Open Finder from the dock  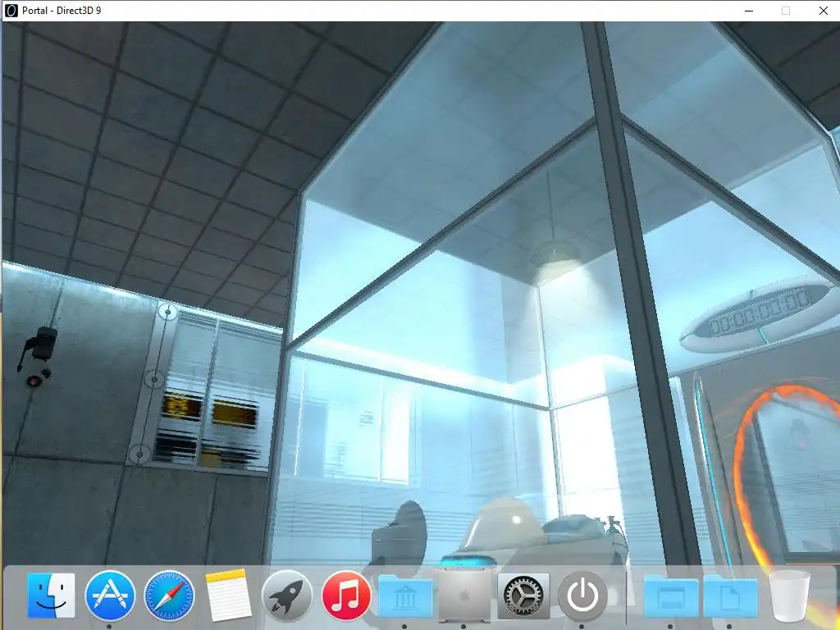[51, 596]
